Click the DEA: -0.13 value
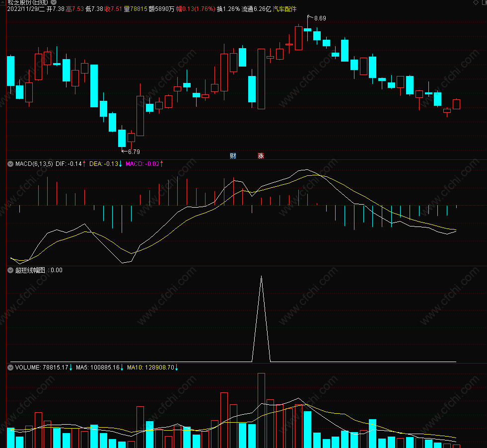 [x=104, y=164]
